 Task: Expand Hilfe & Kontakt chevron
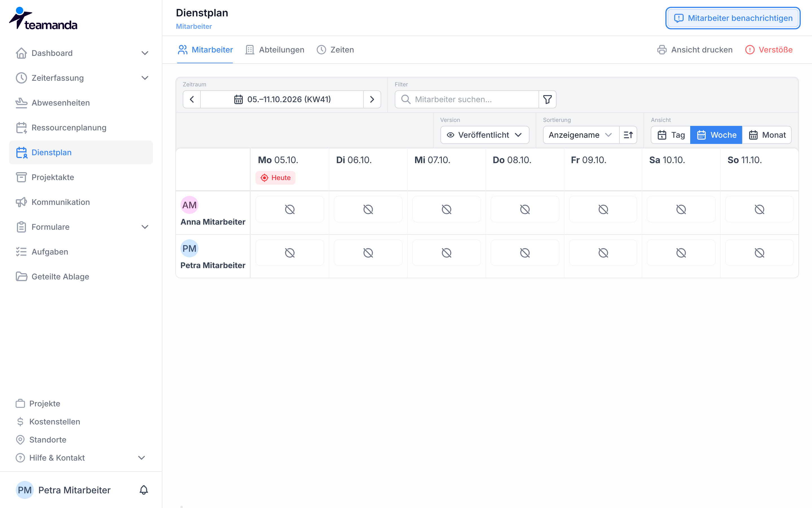(x=142, y=457)
